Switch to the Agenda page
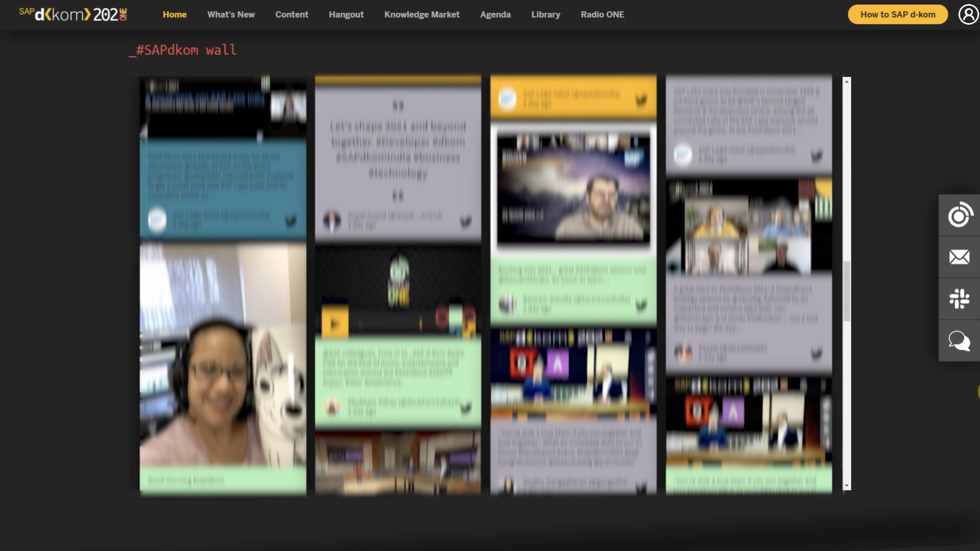The image size is (980, 551). [495, 14]
